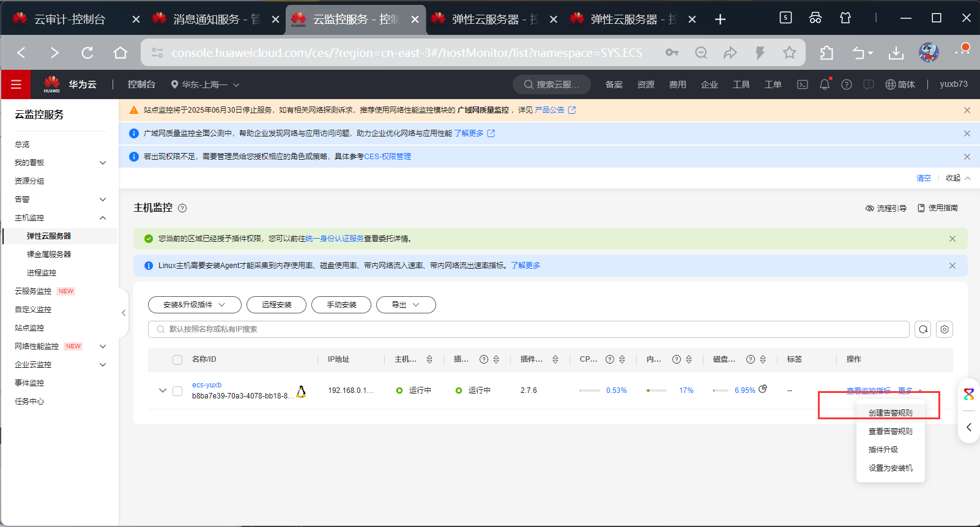Tick the ecs-yuxb row checkbox

click(x=177, y=391)
